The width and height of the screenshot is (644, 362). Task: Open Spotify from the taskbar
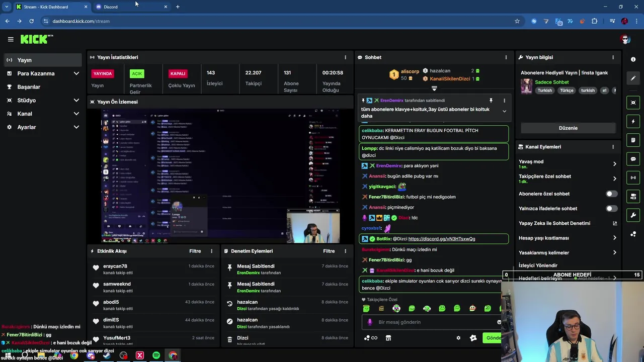(156, 355)
